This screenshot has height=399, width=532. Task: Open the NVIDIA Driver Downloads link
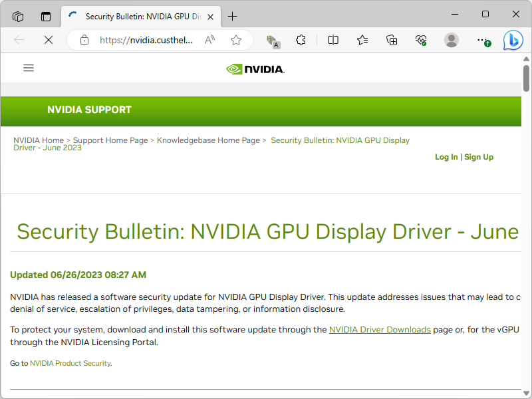coord(380,329)
